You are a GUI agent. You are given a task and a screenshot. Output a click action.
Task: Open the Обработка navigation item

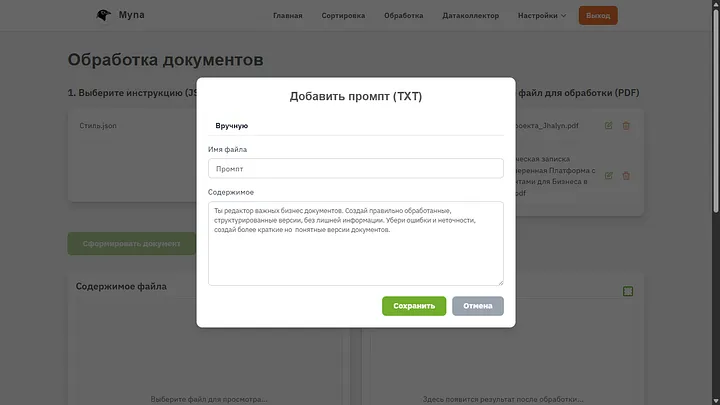point(403,16)
